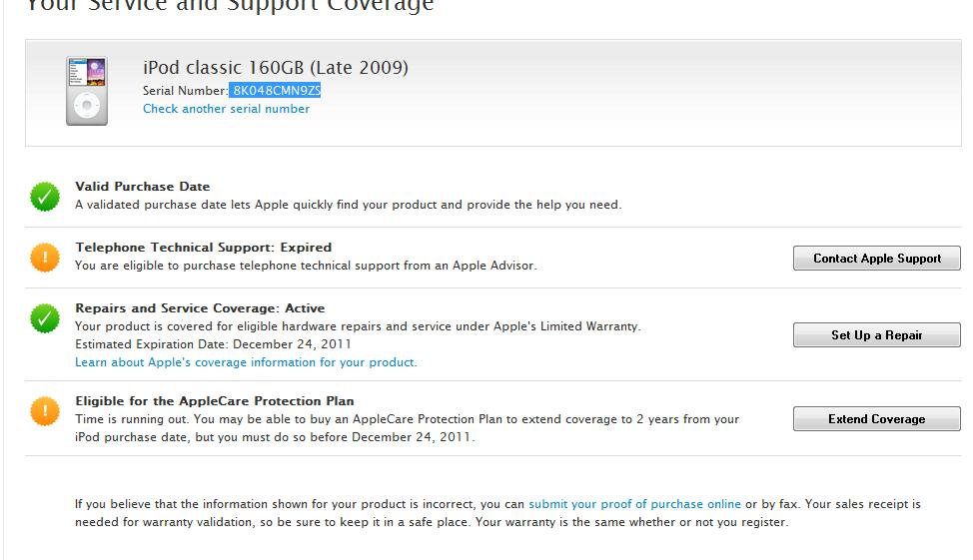Click the Eligible for the AppleCare Protection Plan heading
This screenshot has height=560, width=973.
tap(214, 401)
